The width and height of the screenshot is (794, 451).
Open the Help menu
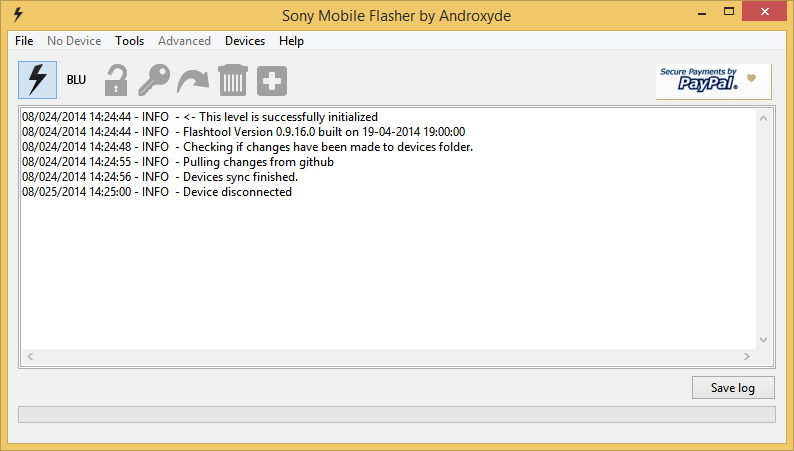(x=291, y=41)
